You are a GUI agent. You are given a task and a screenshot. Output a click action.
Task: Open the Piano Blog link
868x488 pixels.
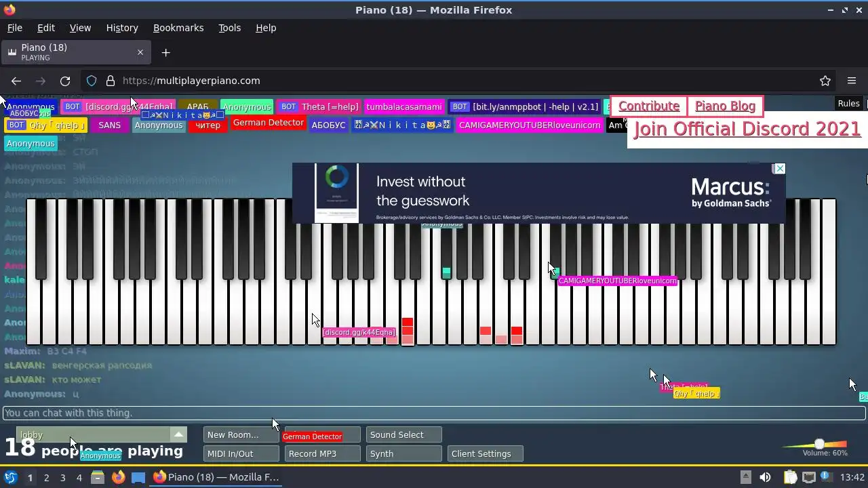(725, 106)
